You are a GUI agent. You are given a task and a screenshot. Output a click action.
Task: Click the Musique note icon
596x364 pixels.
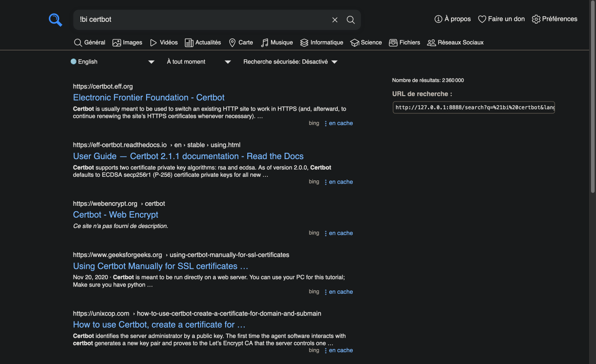pos(263,42)
